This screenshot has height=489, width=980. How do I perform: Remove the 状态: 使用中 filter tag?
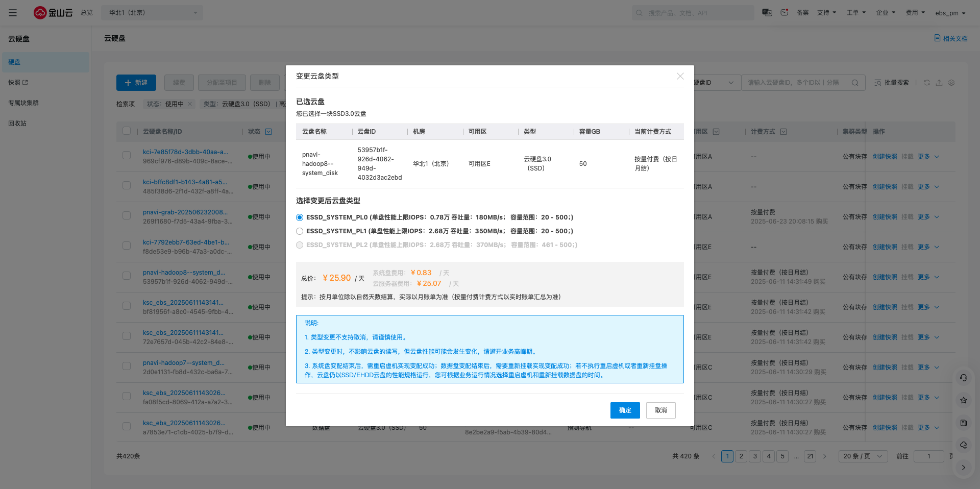190,104
